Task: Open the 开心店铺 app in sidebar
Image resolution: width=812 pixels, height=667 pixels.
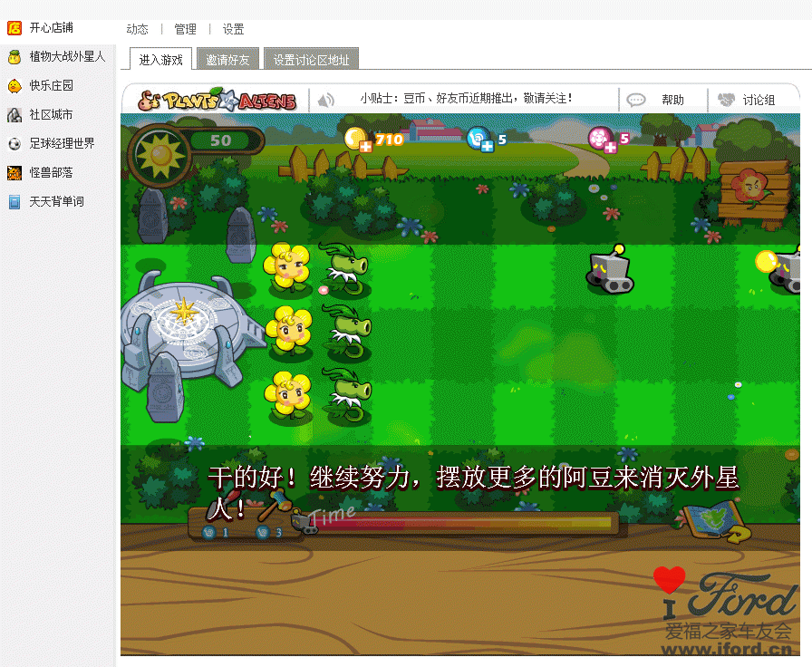Action: click(14, 27)
